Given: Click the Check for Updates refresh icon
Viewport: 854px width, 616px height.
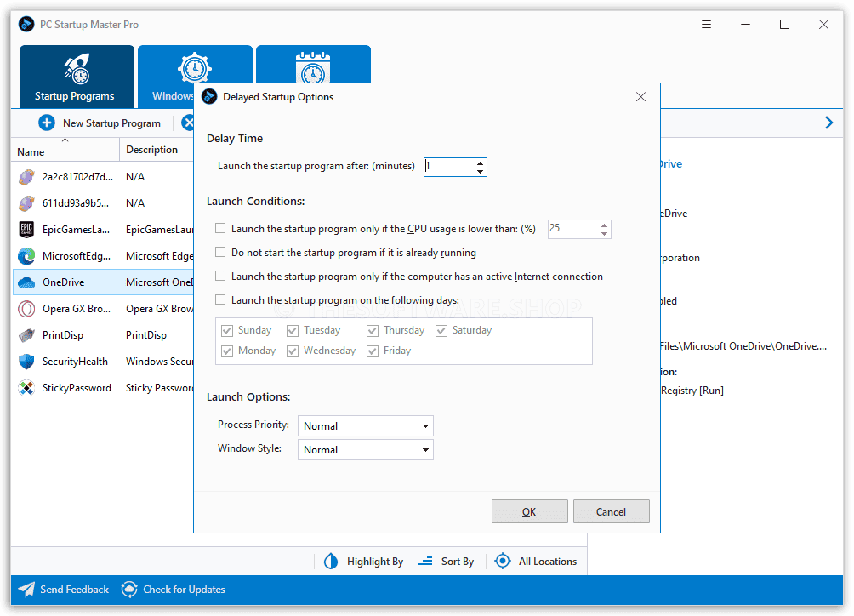Looking at the screenshot, I should click(x=129, y=590).
